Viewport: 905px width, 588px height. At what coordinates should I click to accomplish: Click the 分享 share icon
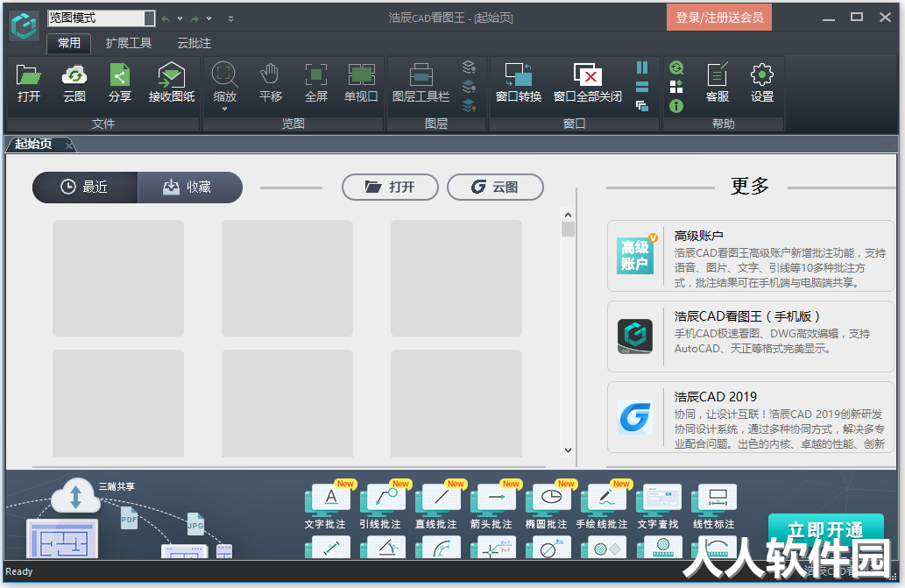pyautogui.click(x=119, y=75)
